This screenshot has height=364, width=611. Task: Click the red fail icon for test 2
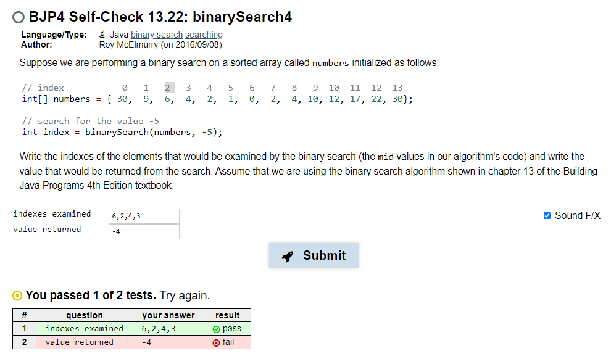point(216,342)
